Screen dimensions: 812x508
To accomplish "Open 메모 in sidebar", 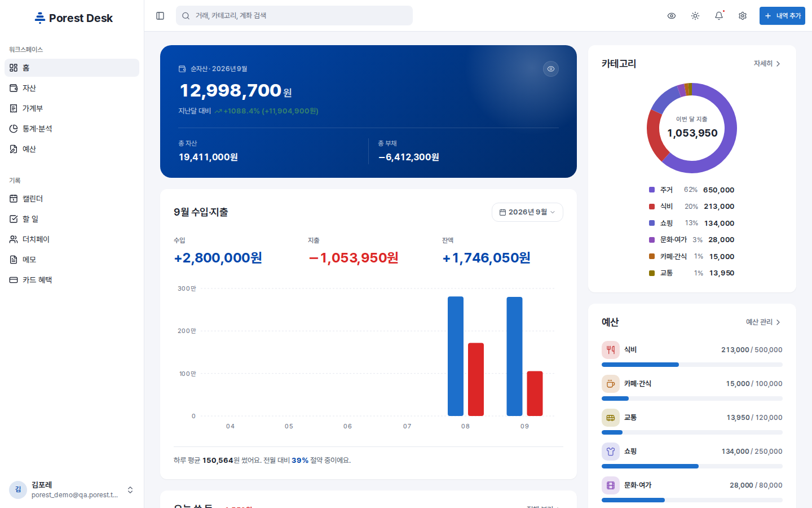I will coord(72,260).
